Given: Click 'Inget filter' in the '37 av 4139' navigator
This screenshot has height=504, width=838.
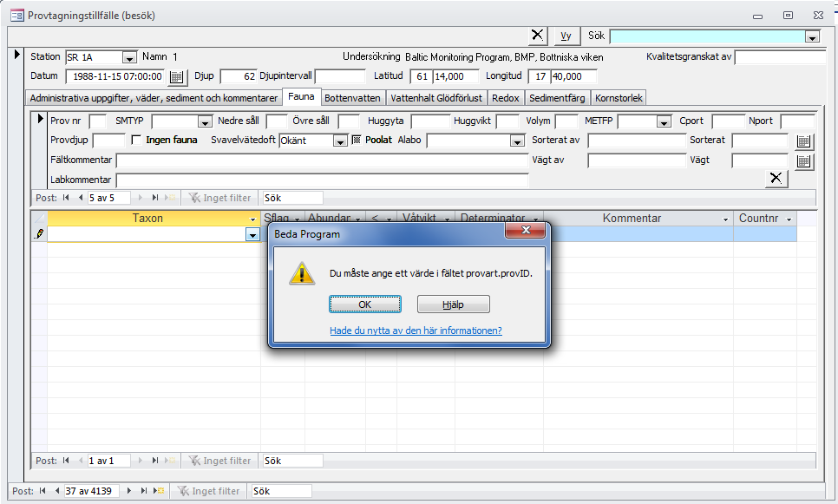Looking at the screenshot, I should tap(209, 491).
